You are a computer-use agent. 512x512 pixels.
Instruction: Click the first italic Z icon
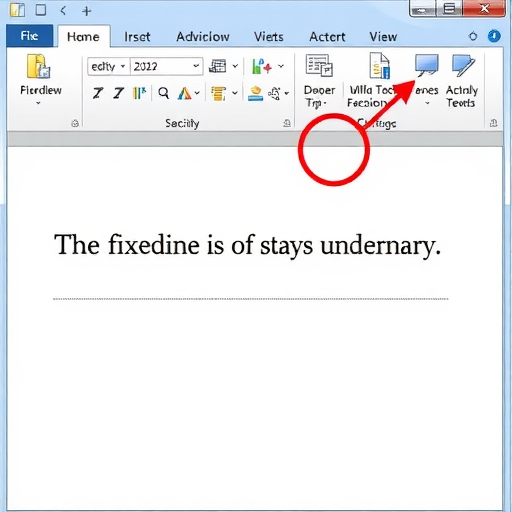click(98, 93)
